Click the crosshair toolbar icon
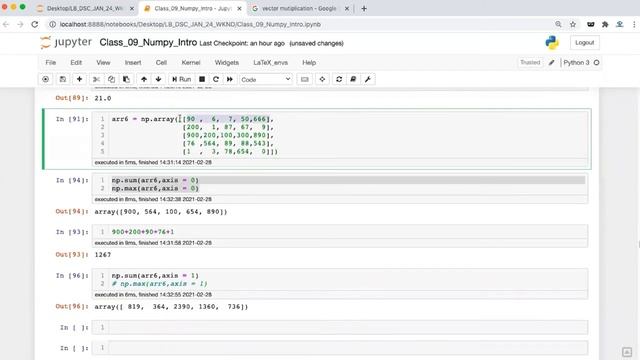The width and height of the screenshot is (640, 360). point(322,79)
